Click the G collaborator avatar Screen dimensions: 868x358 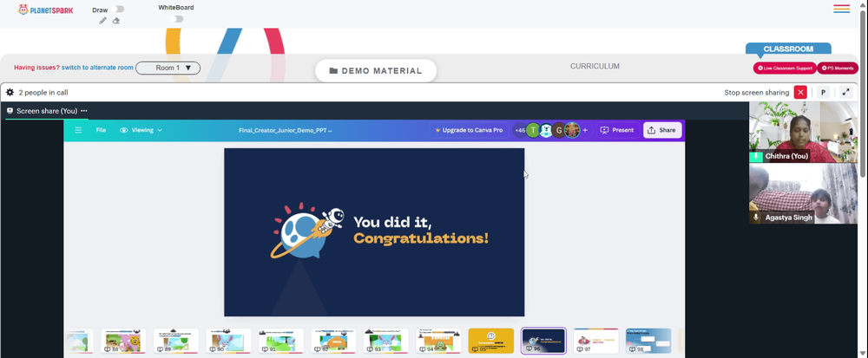click(x=559, y=130)
